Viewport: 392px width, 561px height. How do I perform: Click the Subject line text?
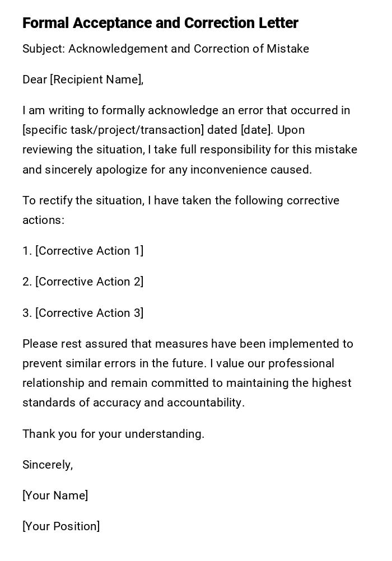click(x=165, y=49)
